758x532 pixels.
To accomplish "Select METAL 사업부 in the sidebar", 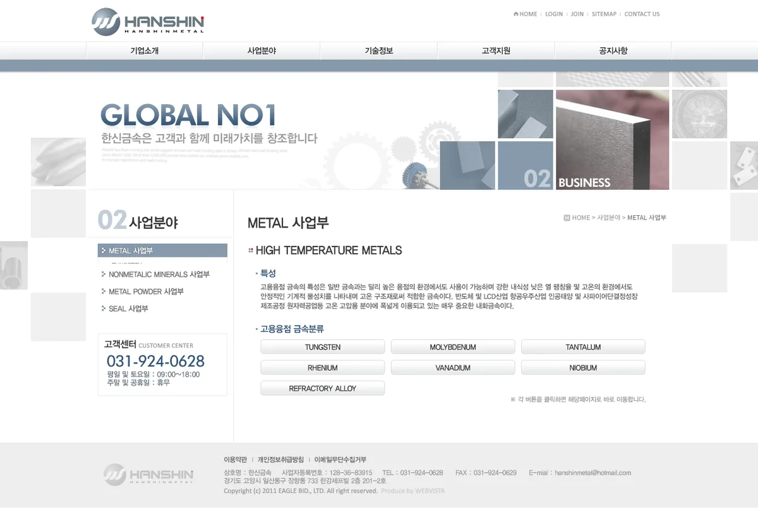I will point(162,251).
